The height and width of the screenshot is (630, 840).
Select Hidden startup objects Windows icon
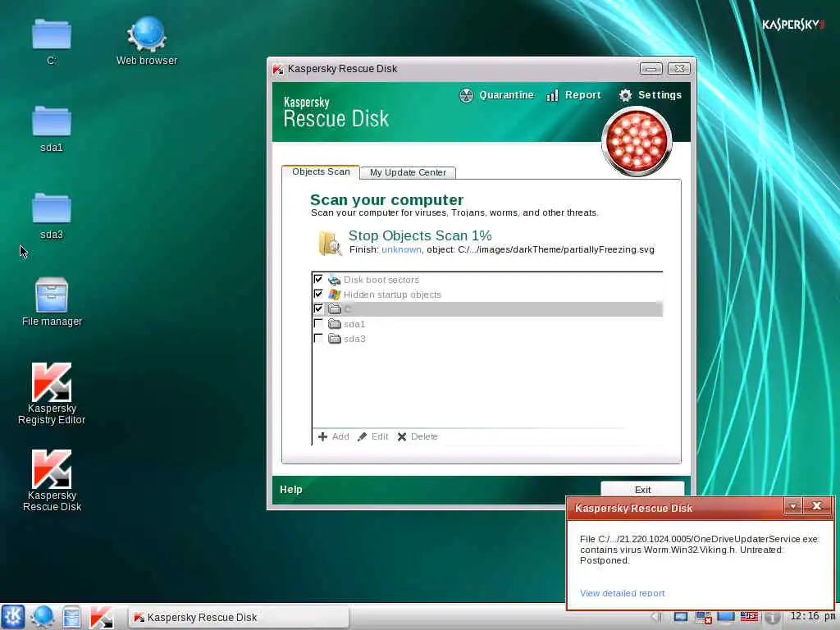pos(335,294)
